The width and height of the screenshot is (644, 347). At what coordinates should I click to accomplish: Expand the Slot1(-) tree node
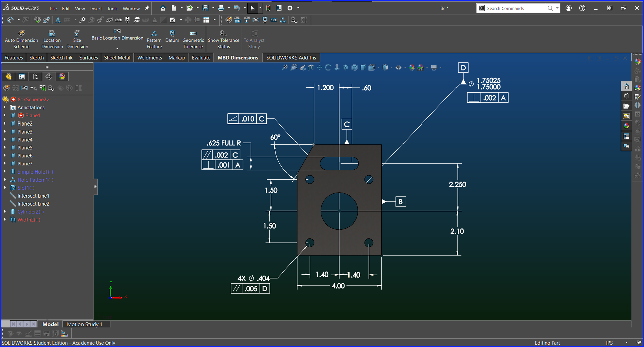click(x=5, y=188)
